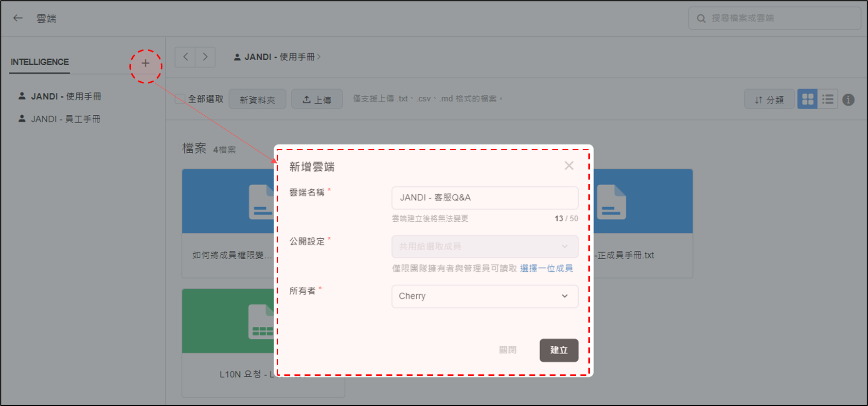Open the 如何將成員權限變 file card
Screen dimensions: 868x406
pos(228,223)
